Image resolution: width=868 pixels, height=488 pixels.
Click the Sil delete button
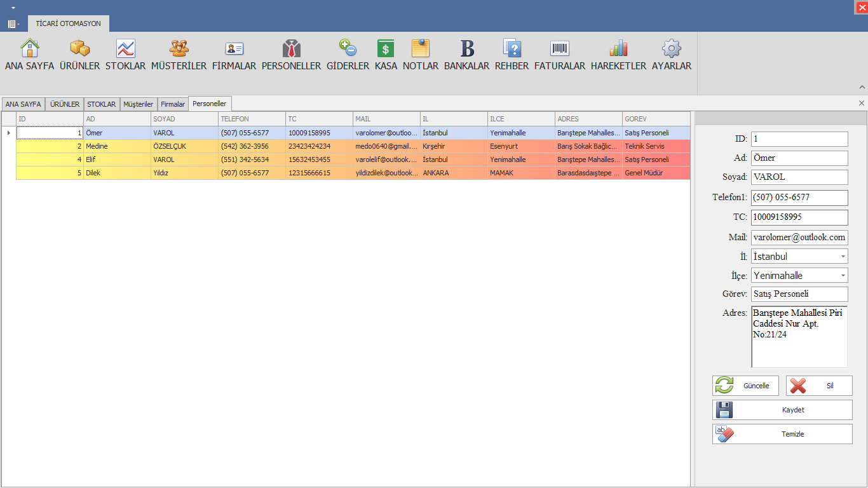pos(819,386)
